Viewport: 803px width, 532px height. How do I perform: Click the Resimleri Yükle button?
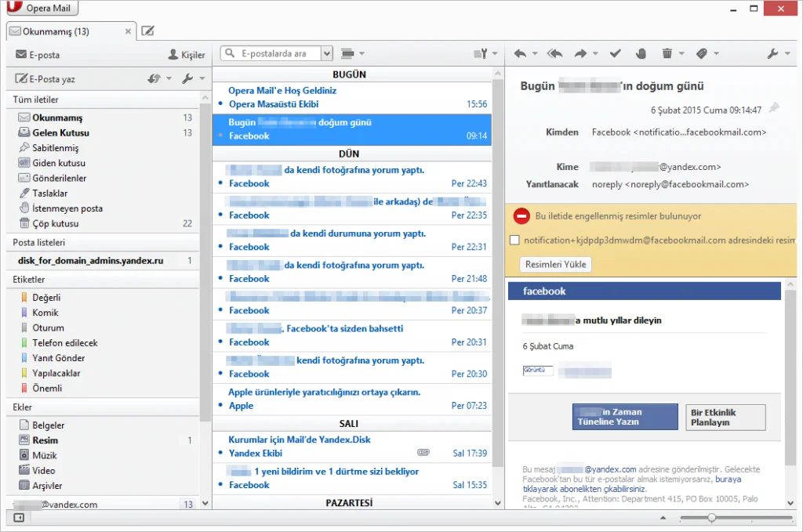tap(556, 264)
